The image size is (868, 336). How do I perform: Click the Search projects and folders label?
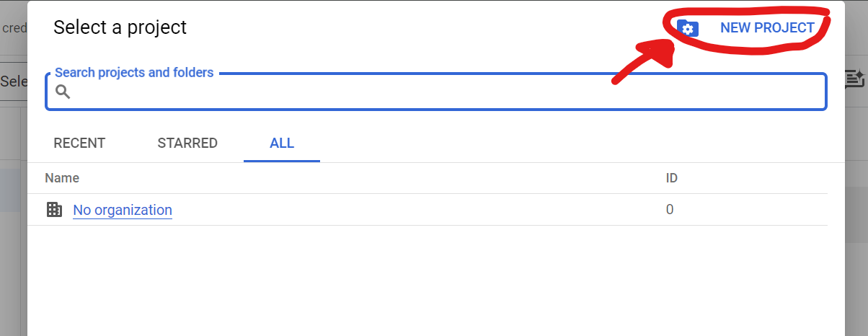[x=134, y=72]
